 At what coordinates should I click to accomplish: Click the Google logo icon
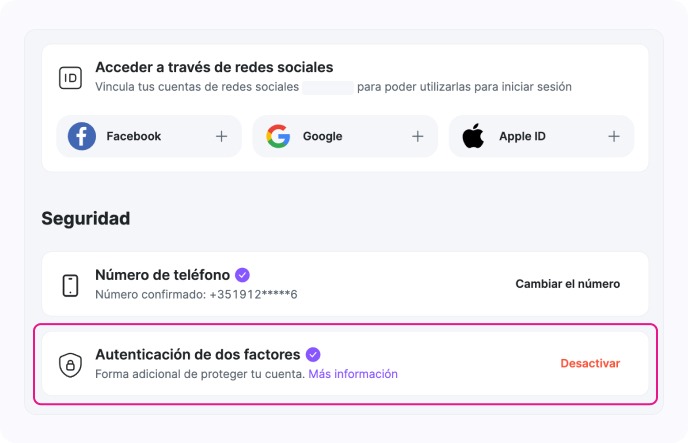[x=278, y=136]
